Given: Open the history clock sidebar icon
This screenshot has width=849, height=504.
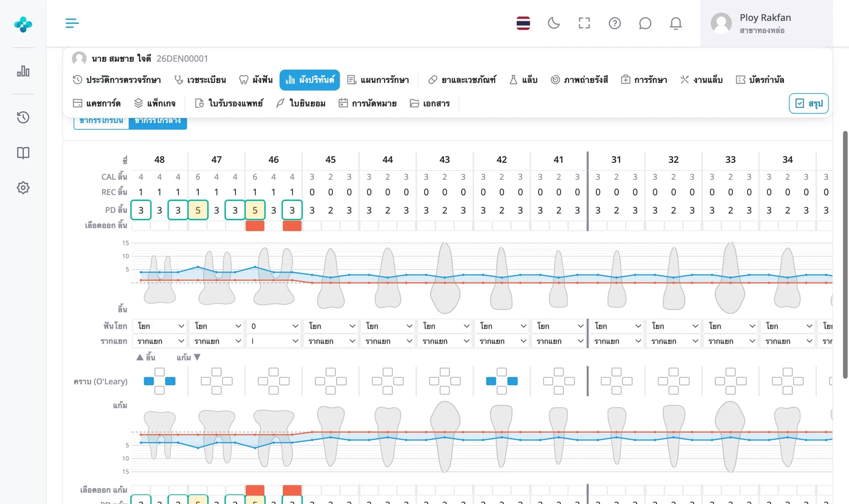Looking at the screenshot, I should coord(23,117).
